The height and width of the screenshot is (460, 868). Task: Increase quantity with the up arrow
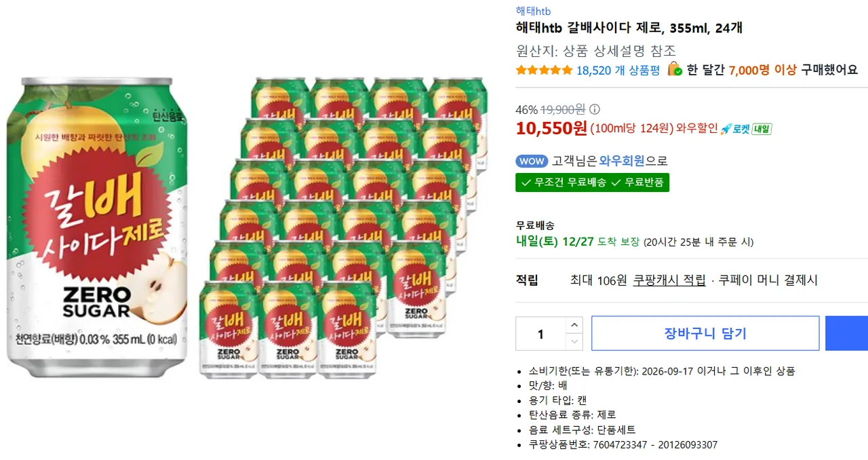coord(574,325)
